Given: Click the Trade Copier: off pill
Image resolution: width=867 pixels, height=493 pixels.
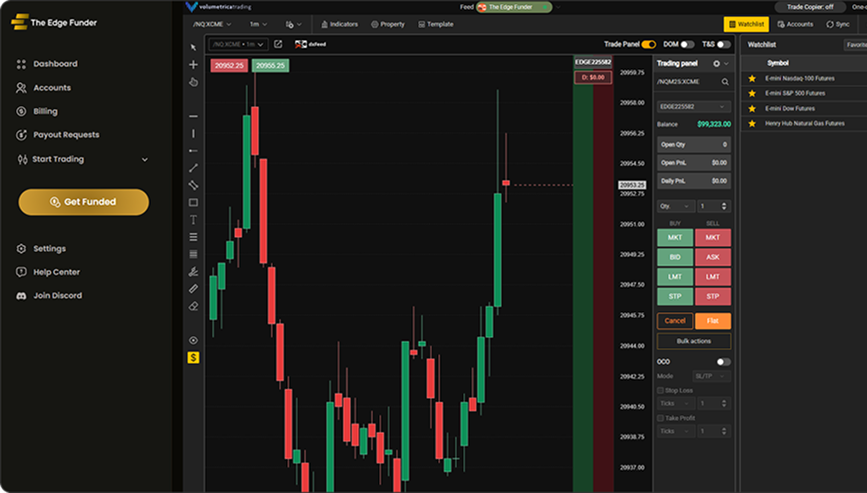Looking at the screenshot, I should pos(809,7).
